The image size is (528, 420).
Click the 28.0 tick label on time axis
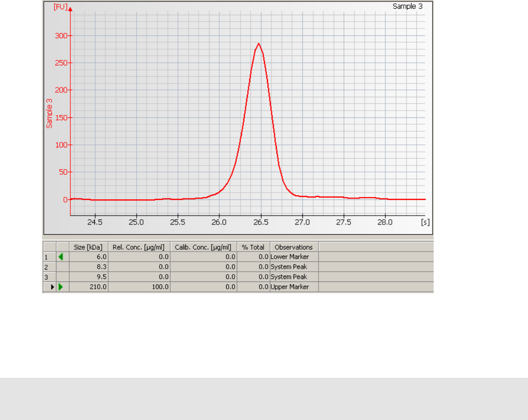pyautogui.click(x=385, y=222)
